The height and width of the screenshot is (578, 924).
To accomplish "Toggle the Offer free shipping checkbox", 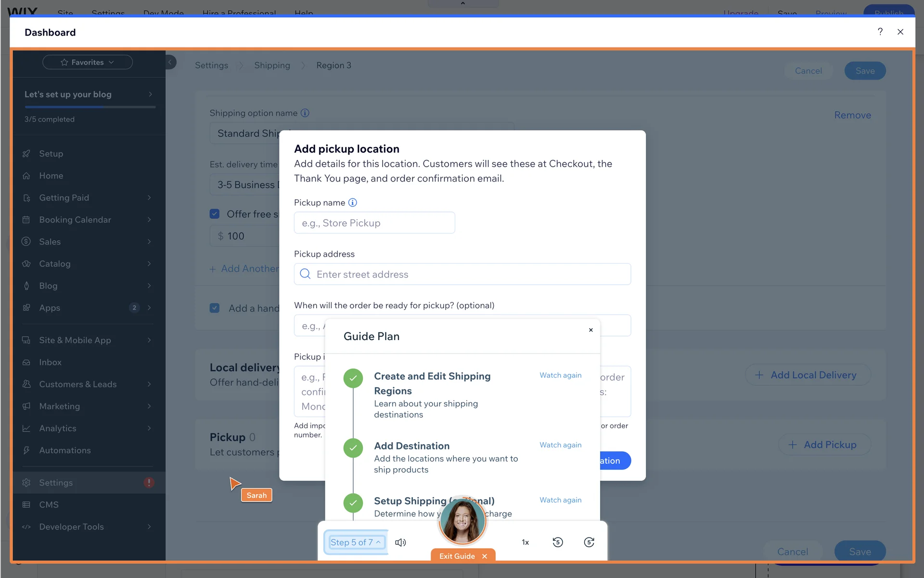I will pyautogui.click(x=215, y=214).
